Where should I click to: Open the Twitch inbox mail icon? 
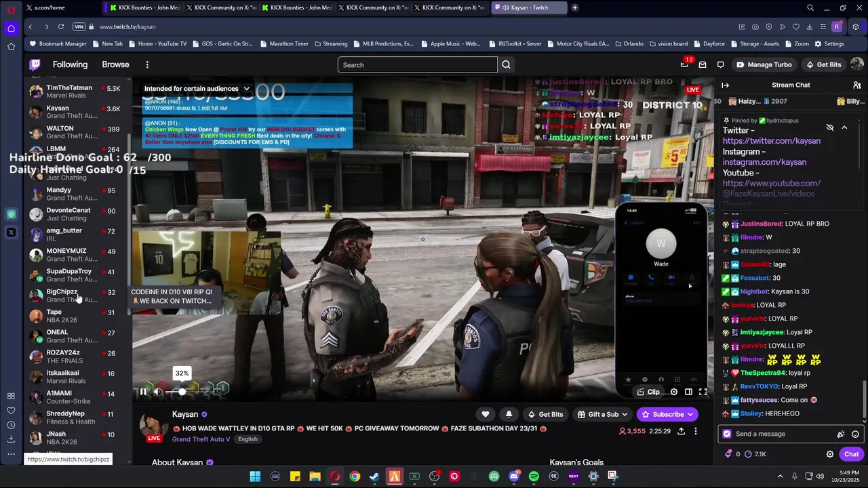(703, 64)
